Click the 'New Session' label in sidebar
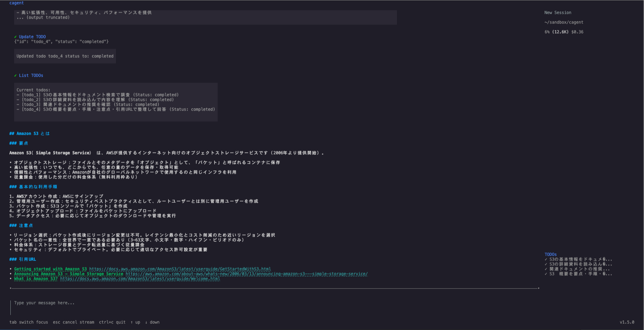 [558, 12]
